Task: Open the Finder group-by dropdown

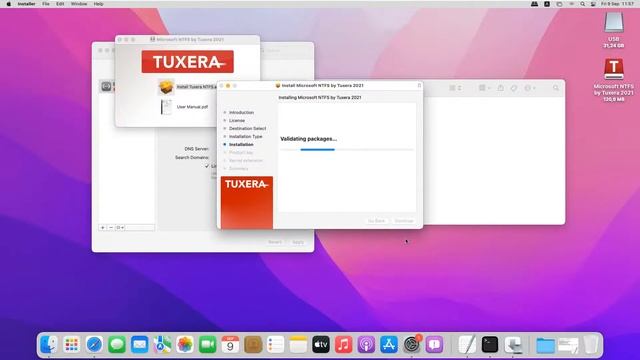Action: click(x=484, y=88)
